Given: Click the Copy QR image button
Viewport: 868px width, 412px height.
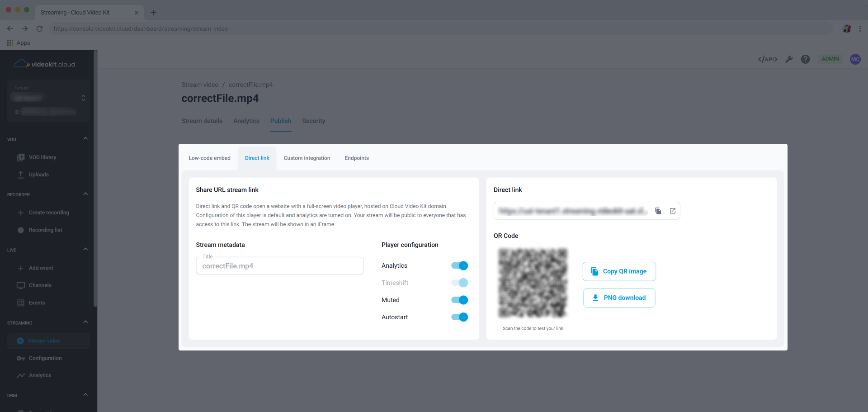Looking at the screenshot, I should tap(619, 271).
